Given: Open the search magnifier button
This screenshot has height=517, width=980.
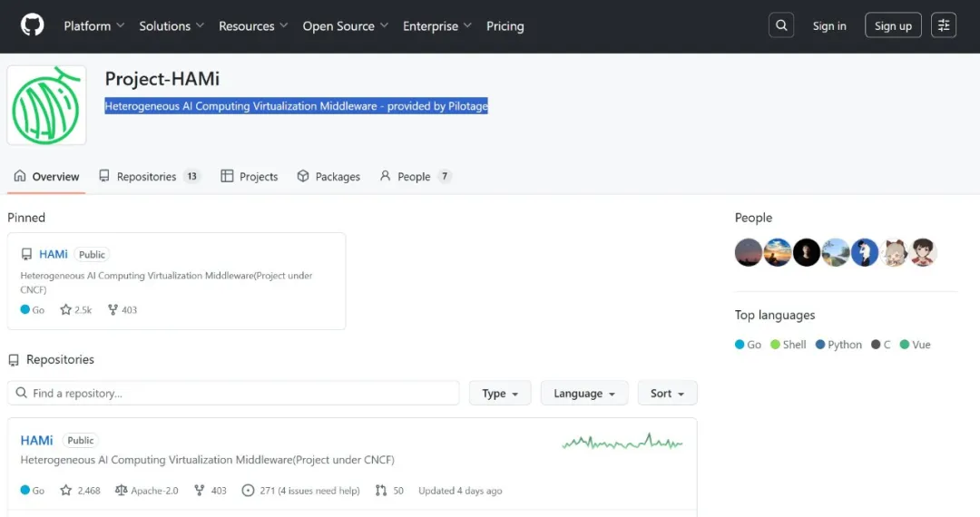Looking at the screenshot, I should (x=781, y=25).
